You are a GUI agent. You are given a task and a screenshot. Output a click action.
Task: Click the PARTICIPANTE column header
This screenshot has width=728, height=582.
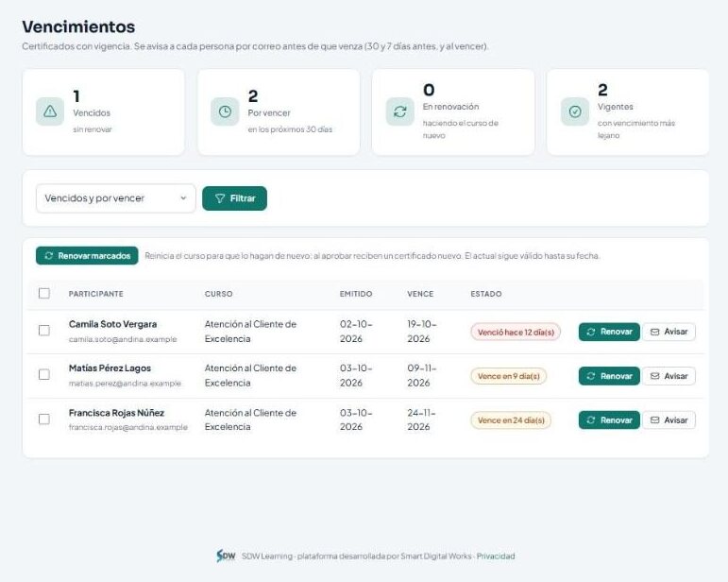96,294
